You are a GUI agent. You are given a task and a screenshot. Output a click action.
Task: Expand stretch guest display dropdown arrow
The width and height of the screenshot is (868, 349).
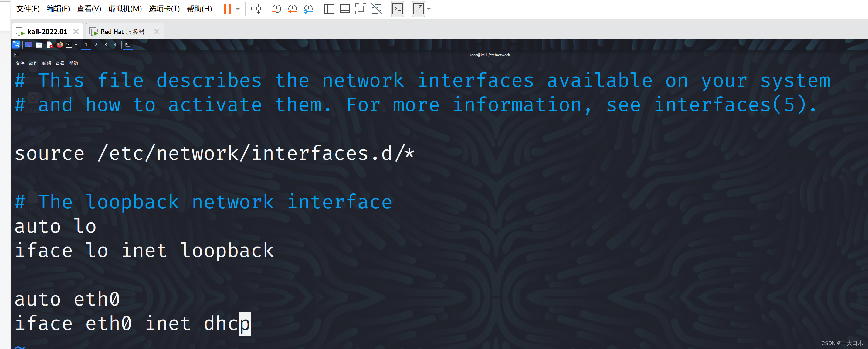429,9
